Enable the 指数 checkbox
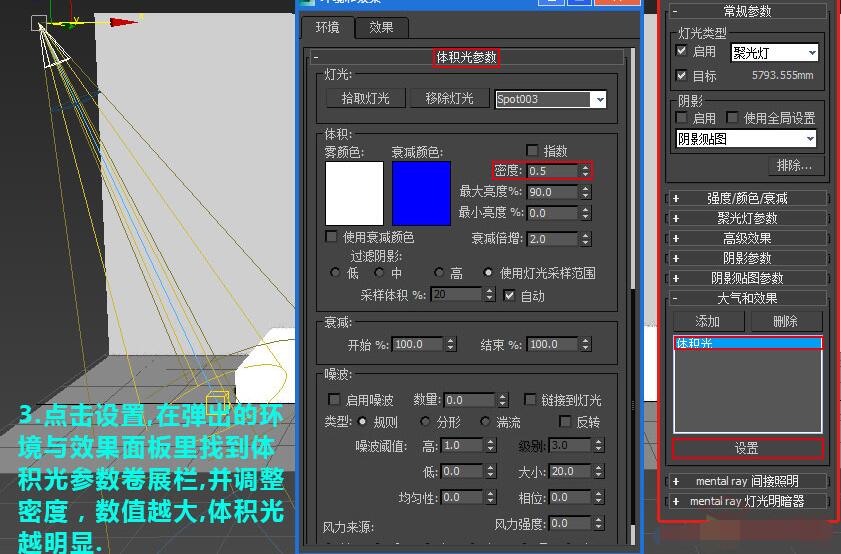This screenshot has width=841, height=554. click(x=532, y=151)
